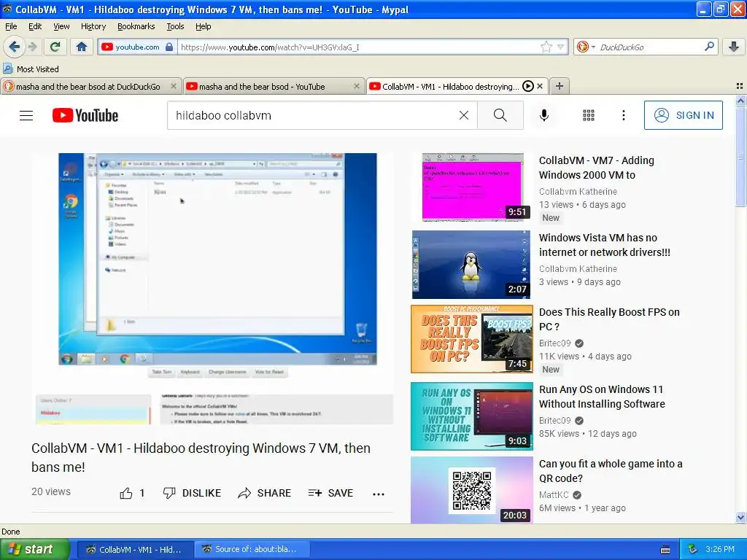Close the masha and the bear YouTube tab
This screenshot has width=747, height=560.
[x=356, y=86]
